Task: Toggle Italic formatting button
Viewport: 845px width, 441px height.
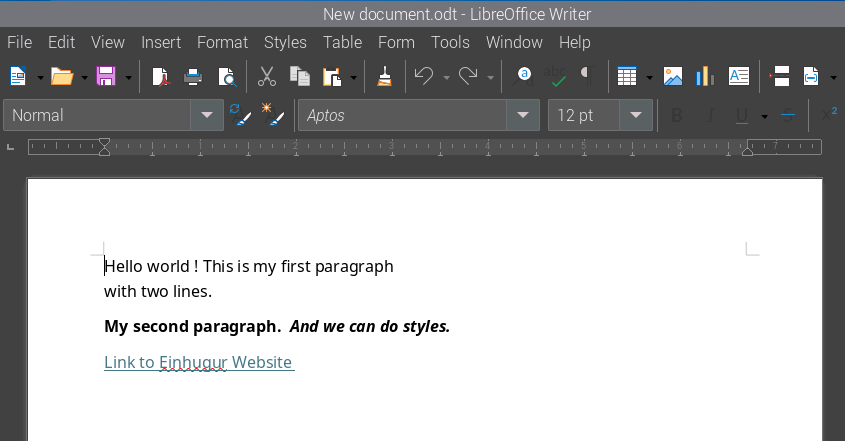Action: click(x=711, y=115)
